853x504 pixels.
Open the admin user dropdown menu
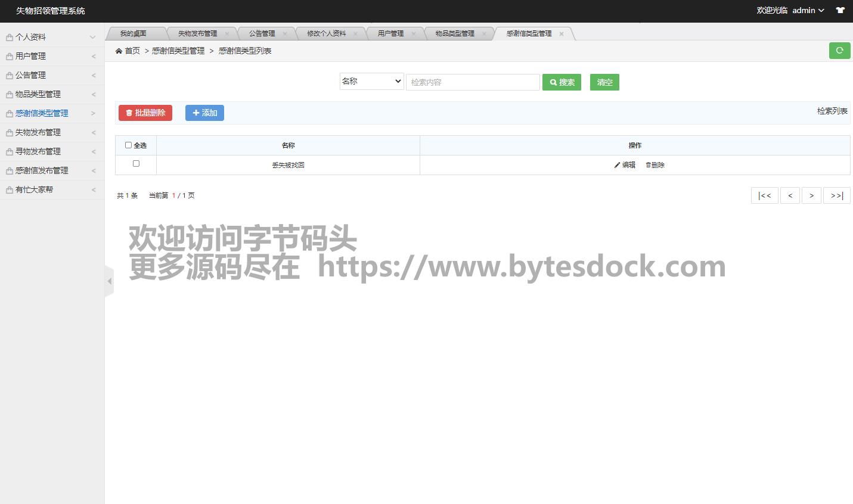point(808,10)
